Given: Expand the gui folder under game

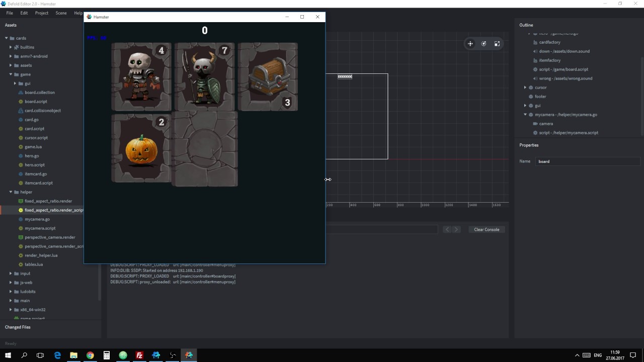Looking at the screenshot, I should point(15,83).
